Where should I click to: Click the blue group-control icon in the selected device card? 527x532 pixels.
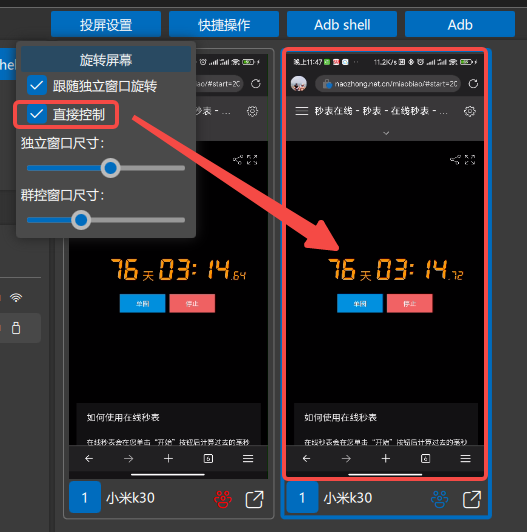click(439, 499)
